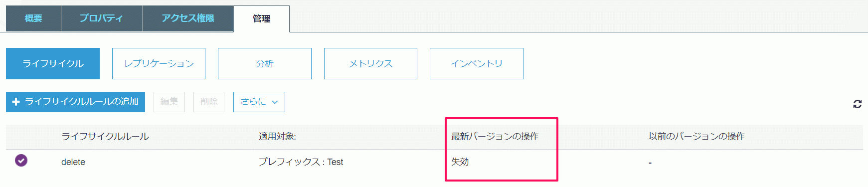Open the アクセス権限 tab

pyautogui.click(x=188, y=18)
